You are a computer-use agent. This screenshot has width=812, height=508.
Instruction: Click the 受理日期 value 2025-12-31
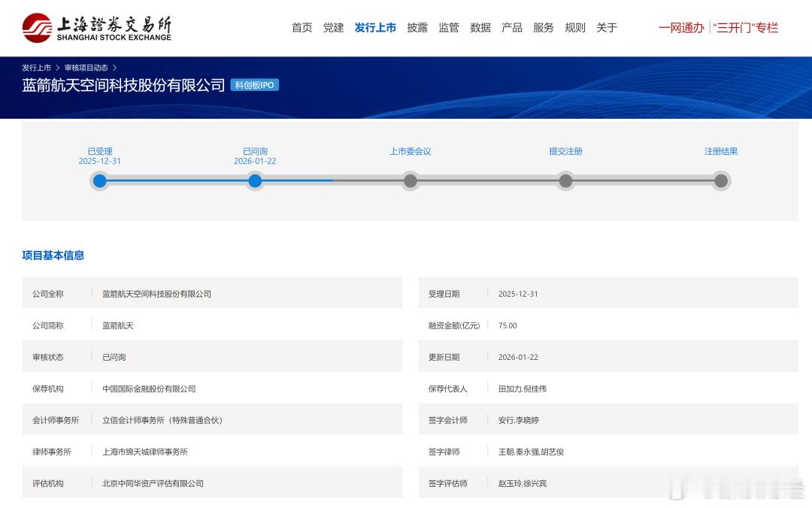(518, 294)
